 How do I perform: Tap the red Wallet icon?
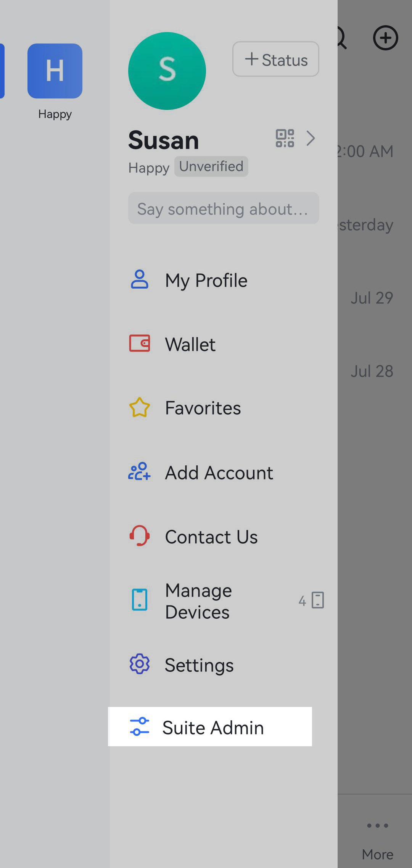pyautogui.click(x=140, y=343)
